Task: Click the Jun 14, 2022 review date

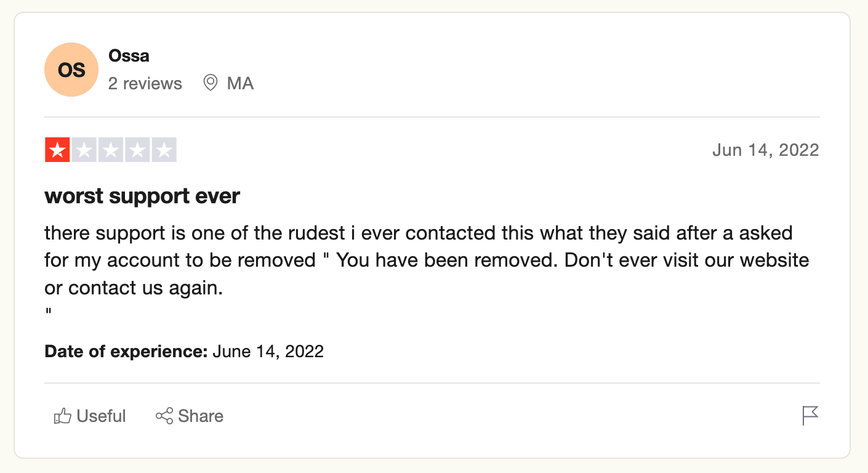Action: click(766, 150)
